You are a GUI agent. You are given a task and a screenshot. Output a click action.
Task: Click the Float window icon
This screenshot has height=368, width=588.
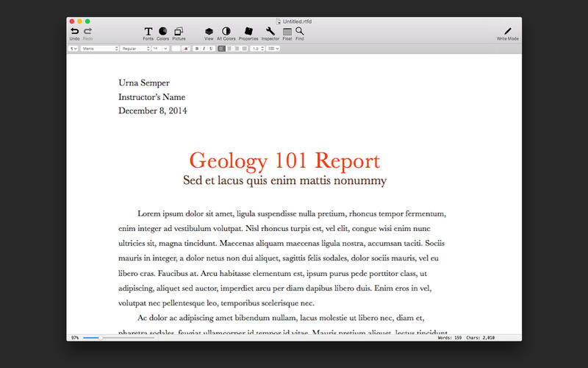(287, 31)
